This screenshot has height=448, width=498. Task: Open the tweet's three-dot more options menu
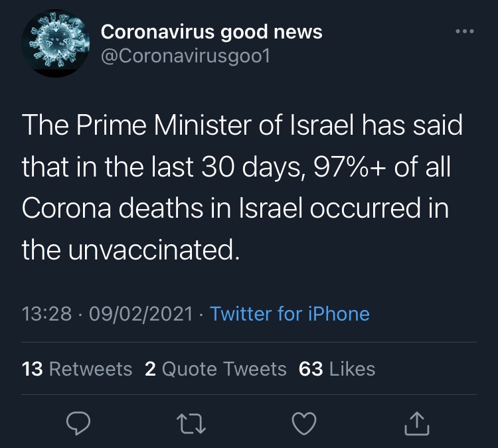click(465, 31)
